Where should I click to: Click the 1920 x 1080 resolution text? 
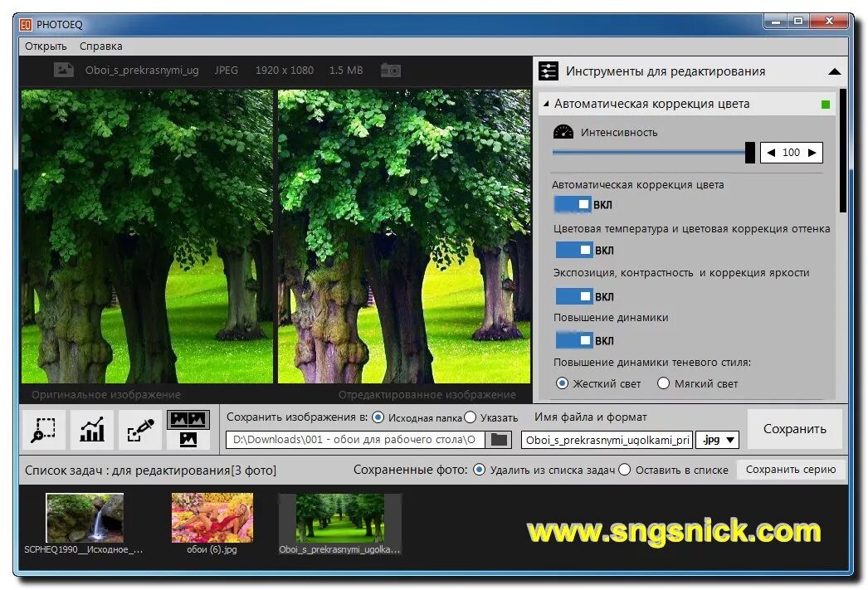click(x=284, y=71)
